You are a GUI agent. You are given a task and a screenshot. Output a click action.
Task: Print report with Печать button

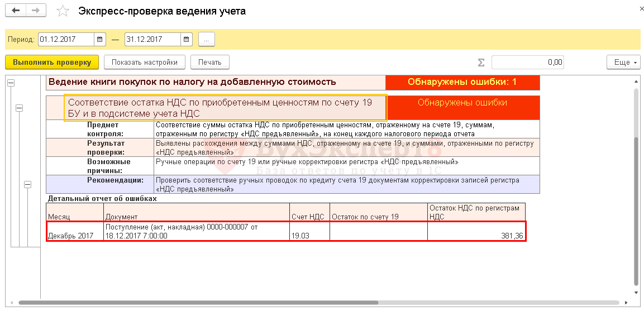210,63
